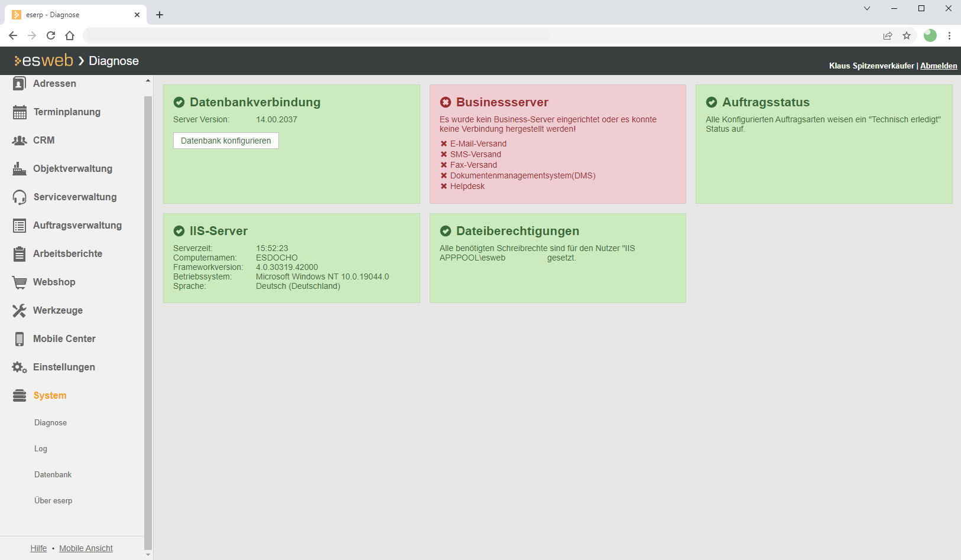Click the Arbeitsberichte clipboard icon
This screenshot has width=961, height=560.
[x=20, y=254]
